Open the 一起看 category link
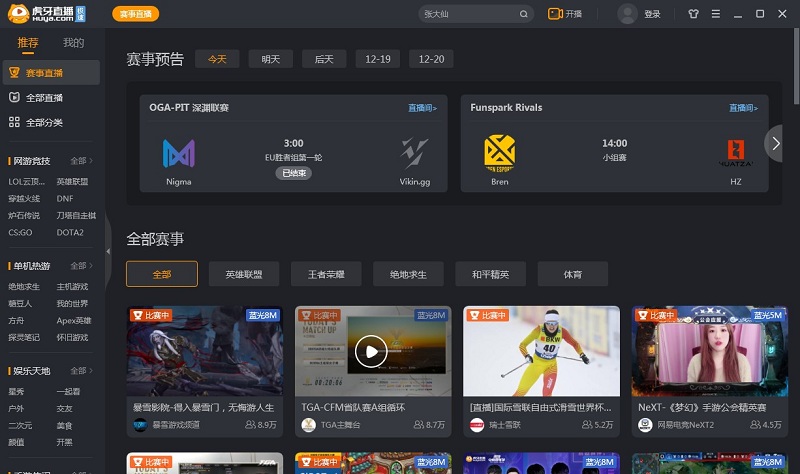Screen dimensions: 800x474 click(x=68, y=392)
